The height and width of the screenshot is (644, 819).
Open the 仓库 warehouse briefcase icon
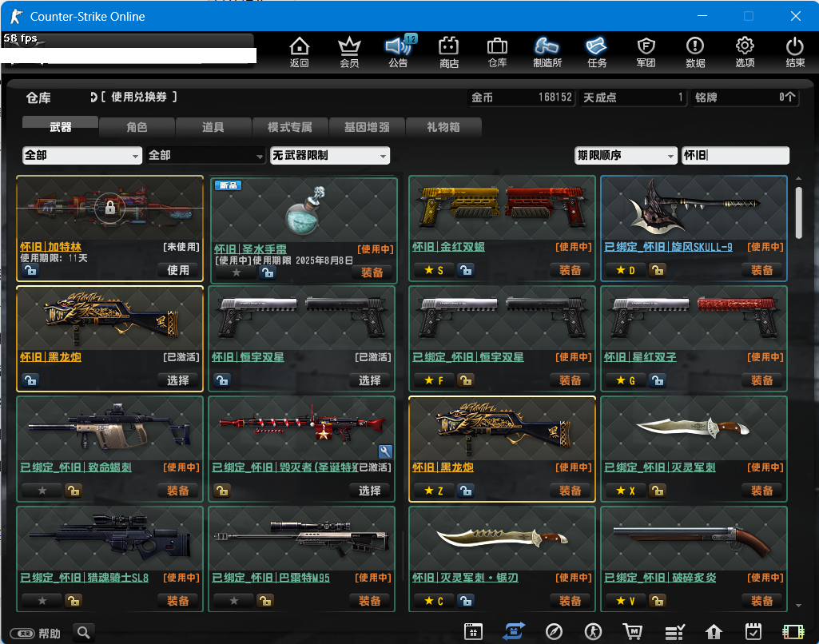point(497,52)
